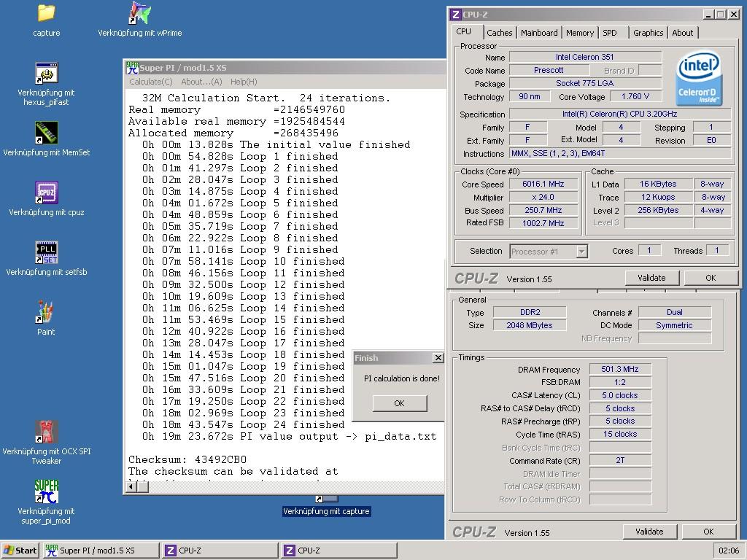Image resolution: width=747 pixels, height=560 pixels.
Task: Click the Intel Celeron D logo
Action: (x=699, y=79)
